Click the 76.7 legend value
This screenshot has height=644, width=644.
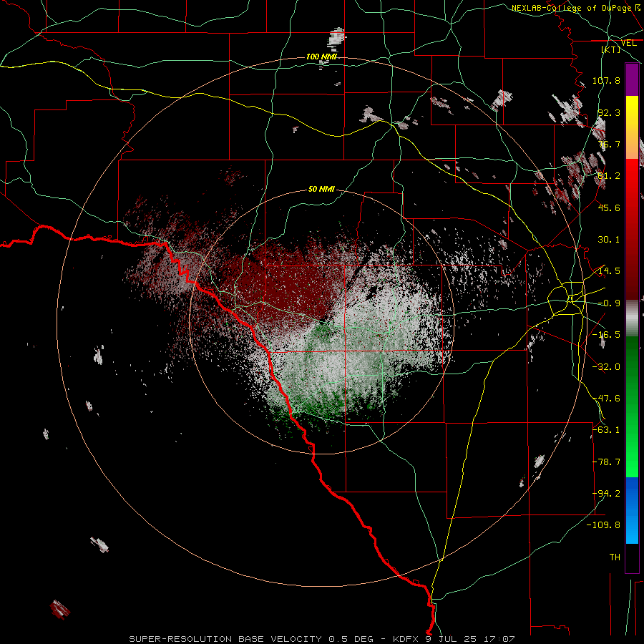tap(609, 144)
